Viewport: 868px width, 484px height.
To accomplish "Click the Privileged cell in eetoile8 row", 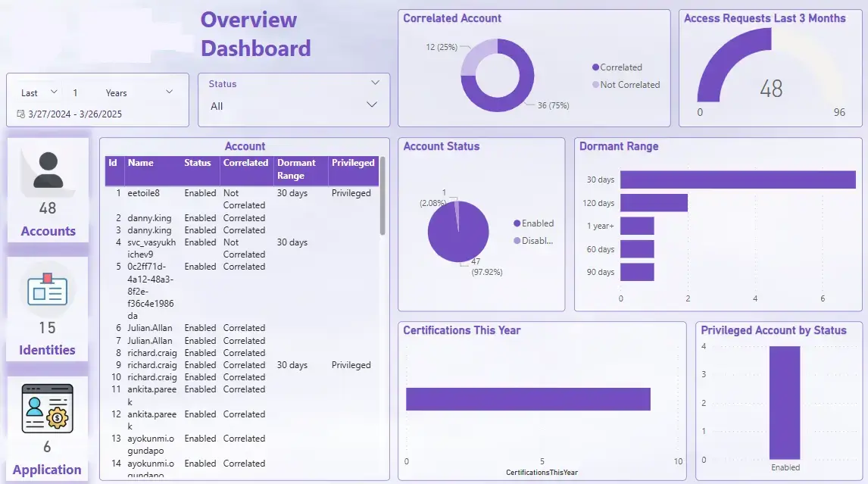I will [351, 193].
